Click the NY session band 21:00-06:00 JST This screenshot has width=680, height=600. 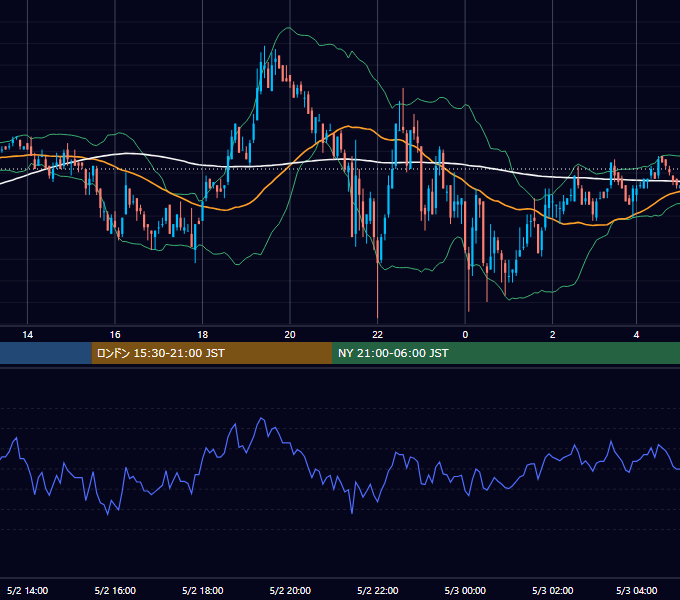click(x=506, y=353)
